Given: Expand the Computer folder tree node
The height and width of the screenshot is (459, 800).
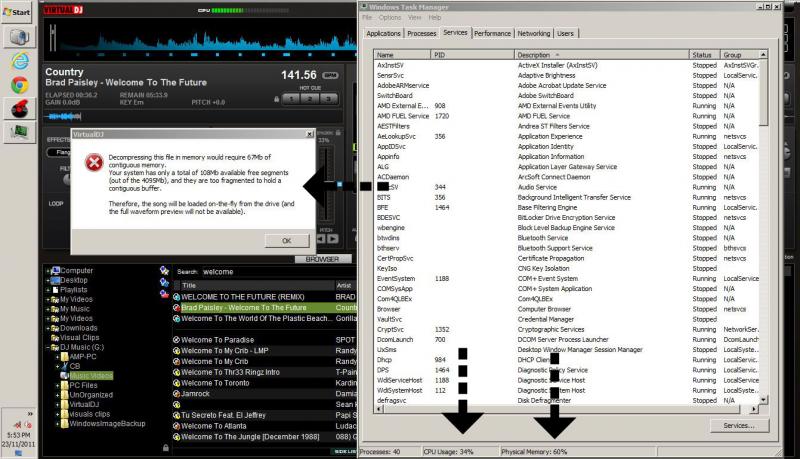Looking at the screenshot, I should point(48,271).
